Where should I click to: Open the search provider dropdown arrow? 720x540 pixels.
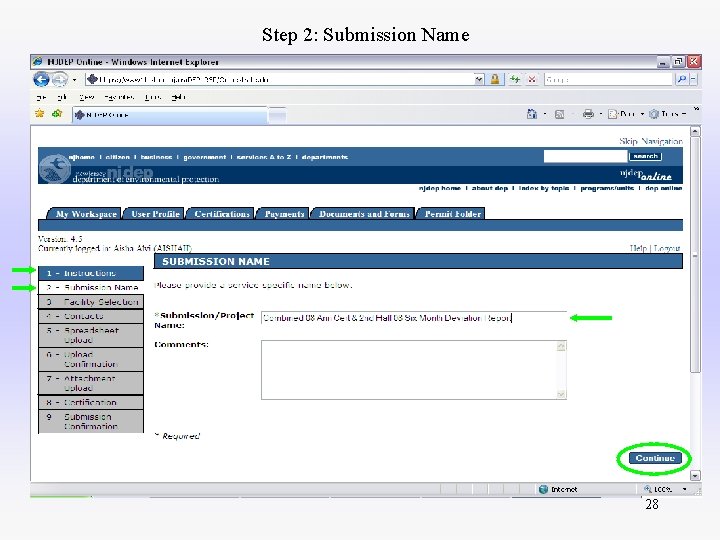click(x=693, y=79)
